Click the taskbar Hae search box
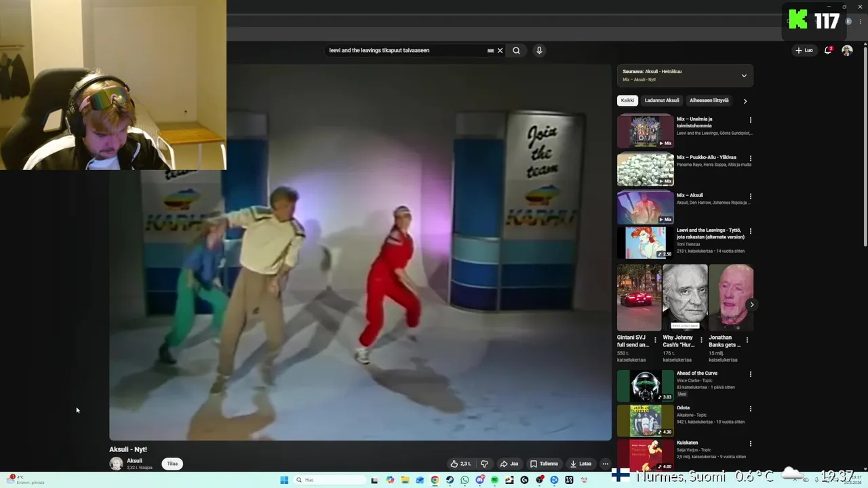This screenshot has height=488, width=868. click(330, 480)
